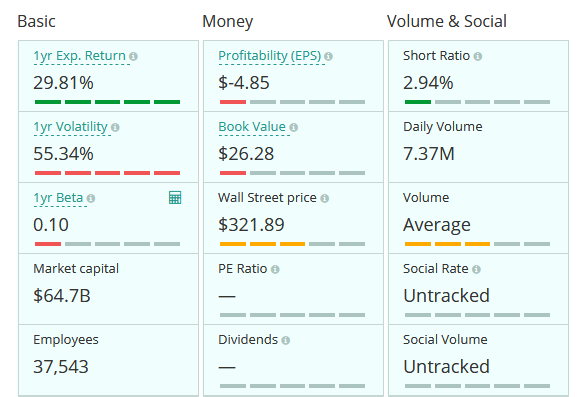Click the gray rating bar under Social Rate Untracked
Image resolution: width=585 pixels, height=397 pixels.
[478, 315]
